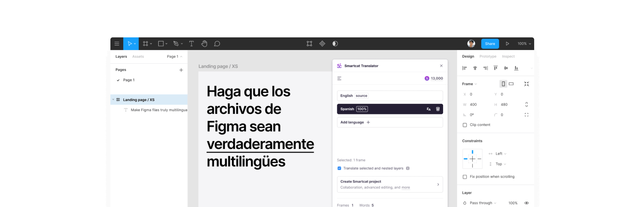Switch to the Layers tab
644x207 pixels.
[x=121, y=57]
